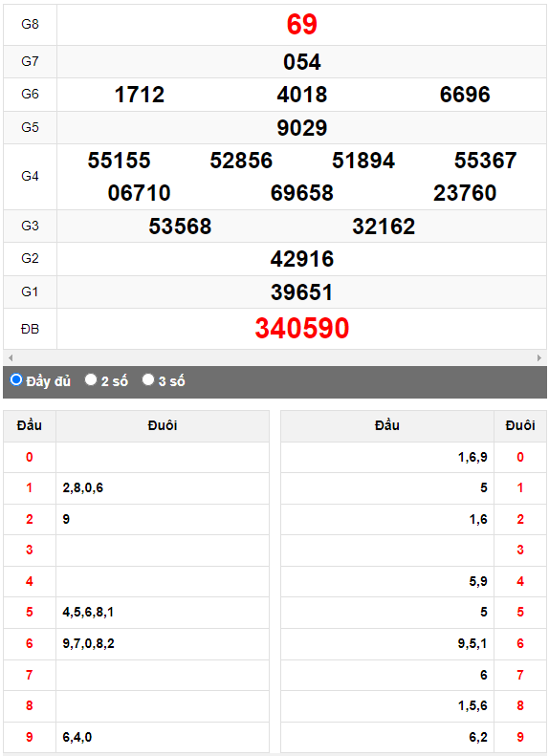
Task: Click the special prize number 340590
Action: point(302,329)
